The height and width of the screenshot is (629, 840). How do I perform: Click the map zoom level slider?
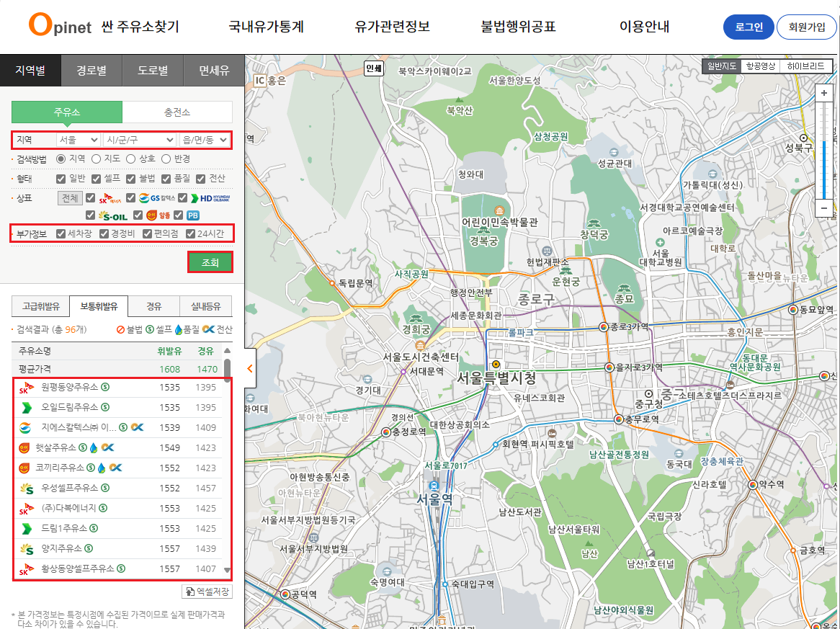tap(824, 150)
